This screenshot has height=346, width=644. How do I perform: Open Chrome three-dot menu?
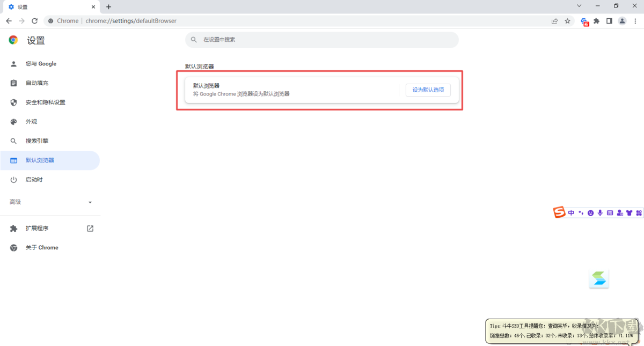pyautogui.click(x=635, y=21)
